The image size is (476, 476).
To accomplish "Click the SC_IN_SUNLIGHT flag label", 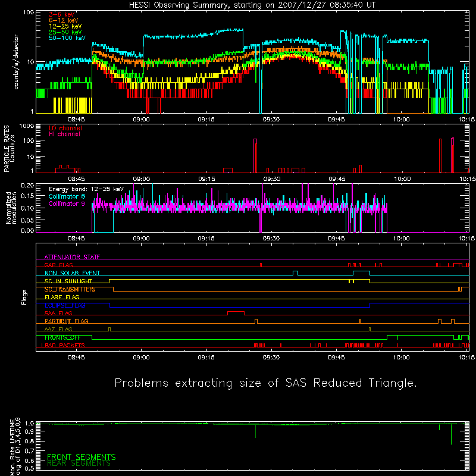I will (x=68, y=281).
